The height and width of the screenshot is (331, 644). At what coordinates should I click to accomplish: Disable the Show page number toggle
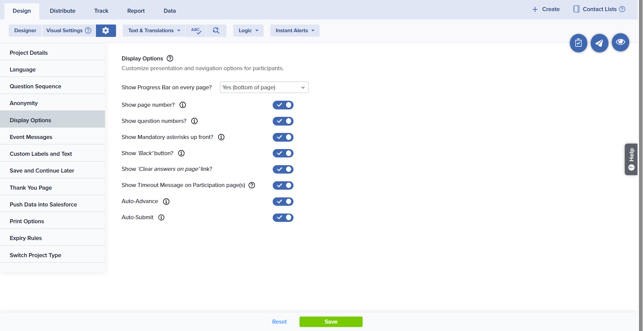283,105
